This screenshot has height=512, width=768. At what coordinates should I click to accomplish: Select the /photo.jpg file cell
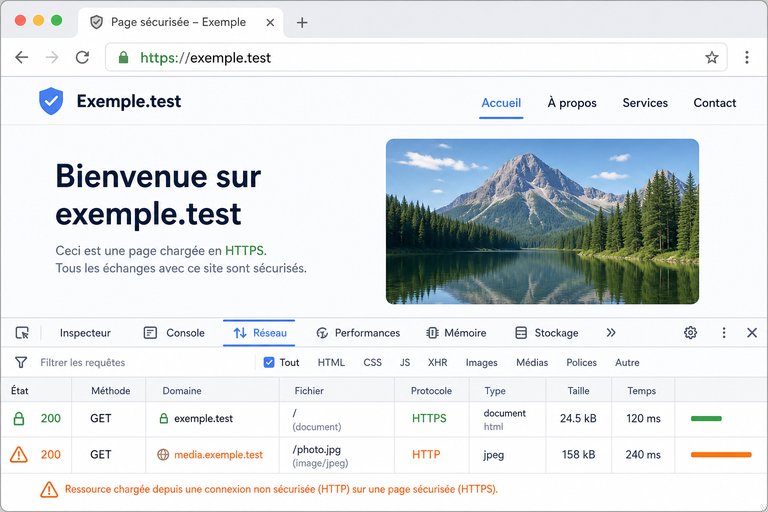336,455
